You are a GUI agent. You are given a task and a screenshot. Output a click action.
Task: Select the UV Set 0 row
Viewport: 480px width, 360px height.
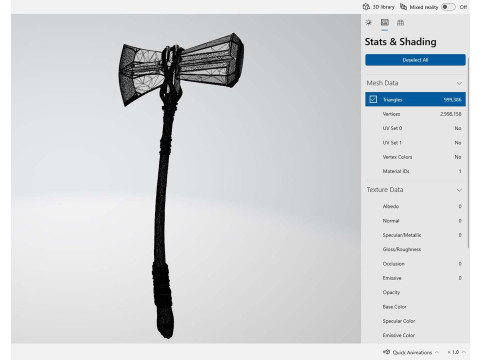coord(415,128)
